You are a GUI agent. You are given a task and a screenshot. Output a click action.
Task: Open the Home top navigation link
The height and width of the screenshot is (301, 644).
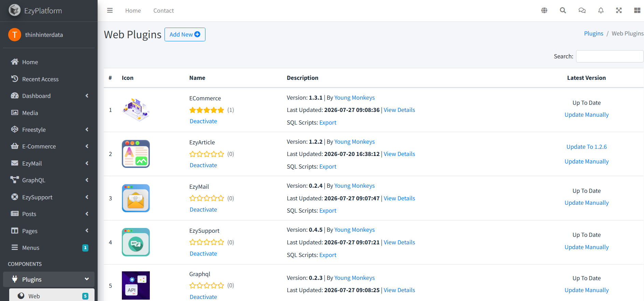[x=133, y=11]
